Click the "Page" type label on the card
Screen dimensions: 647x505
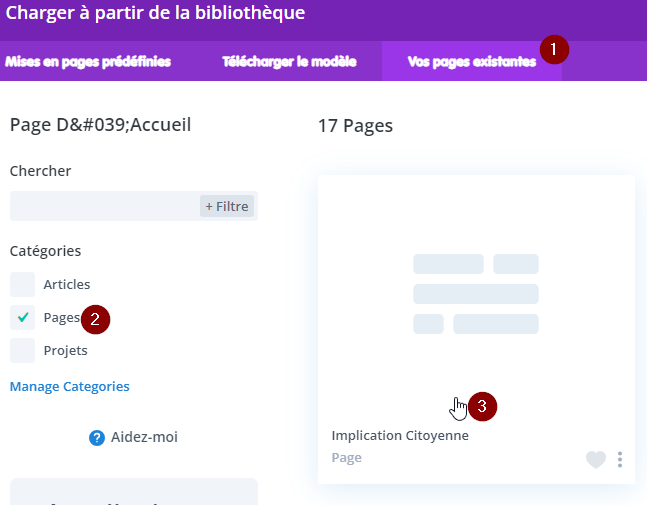(x=346, y=458)
